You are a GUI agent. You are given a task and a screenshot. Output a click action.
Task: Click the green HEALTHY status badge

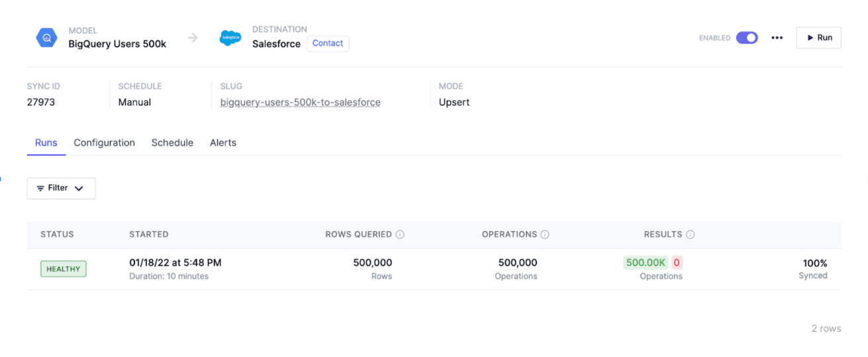coord(63,269)
